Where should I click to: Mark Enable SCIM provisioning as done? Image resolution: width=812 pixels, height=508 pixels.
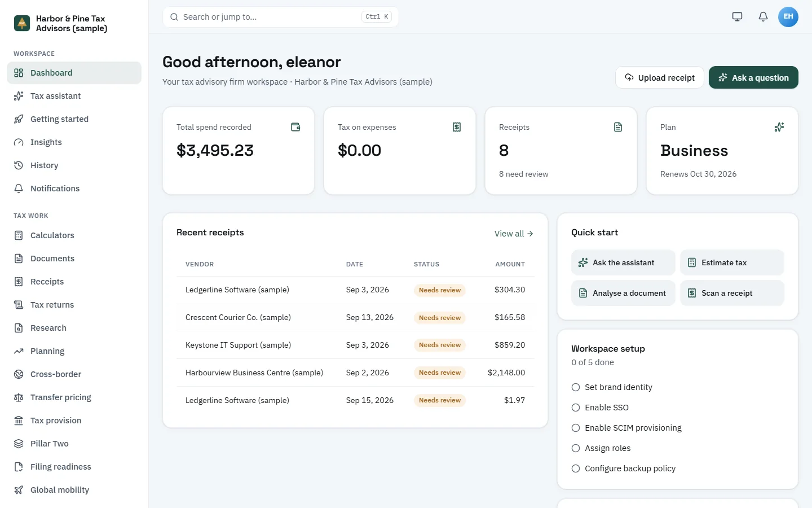pyautogui.click(x=576, y=428)
